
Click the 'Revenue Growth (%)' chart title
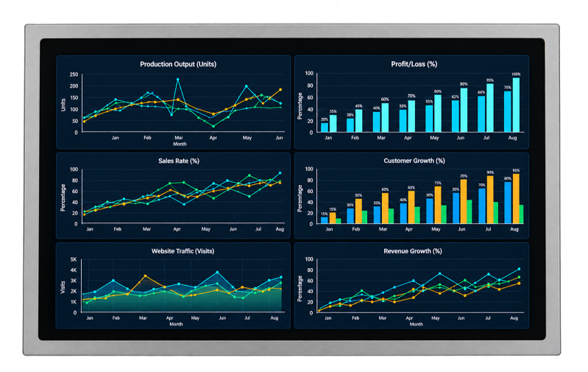point(413,251)
